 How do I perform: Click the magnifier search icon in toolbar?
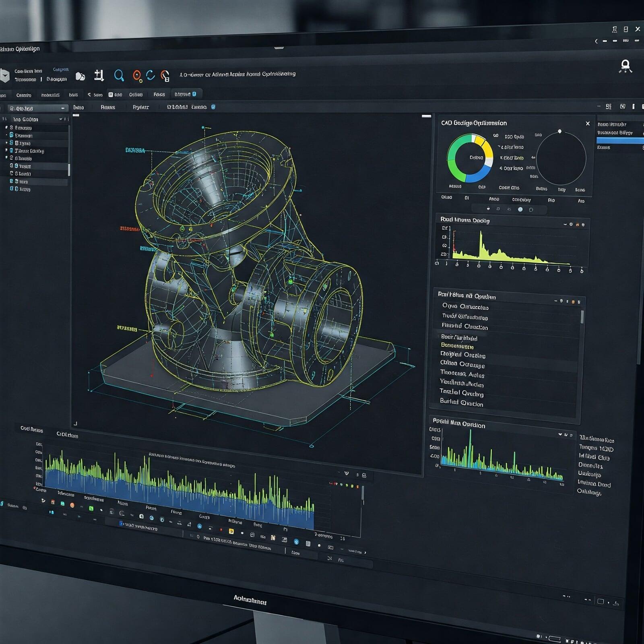(119, 75)
